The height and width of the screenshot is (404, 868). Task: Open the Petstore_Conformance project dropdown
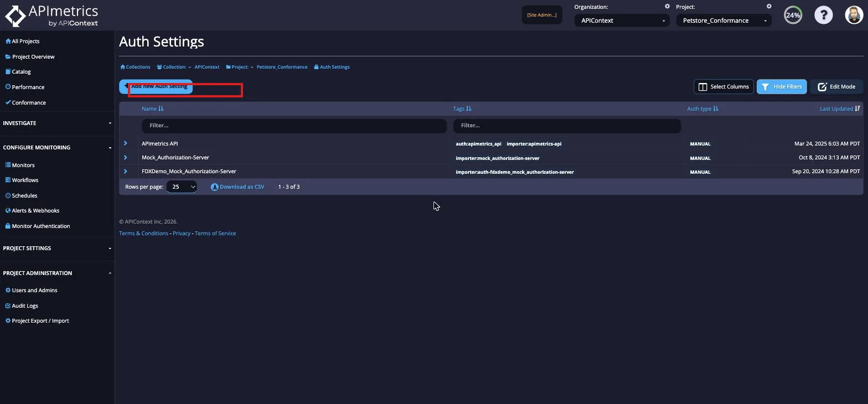(724, 20)
